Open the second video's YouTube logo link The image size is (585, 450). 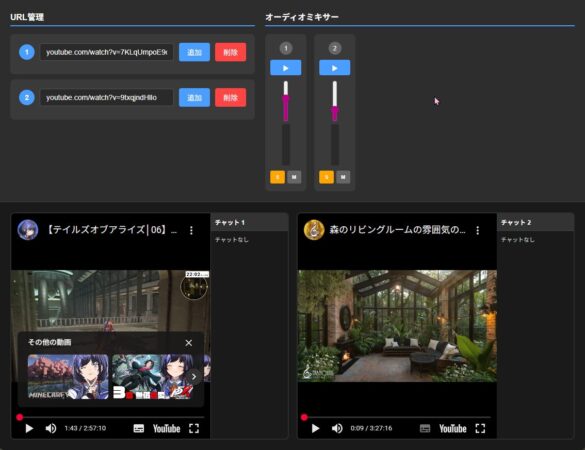[453, 428]
